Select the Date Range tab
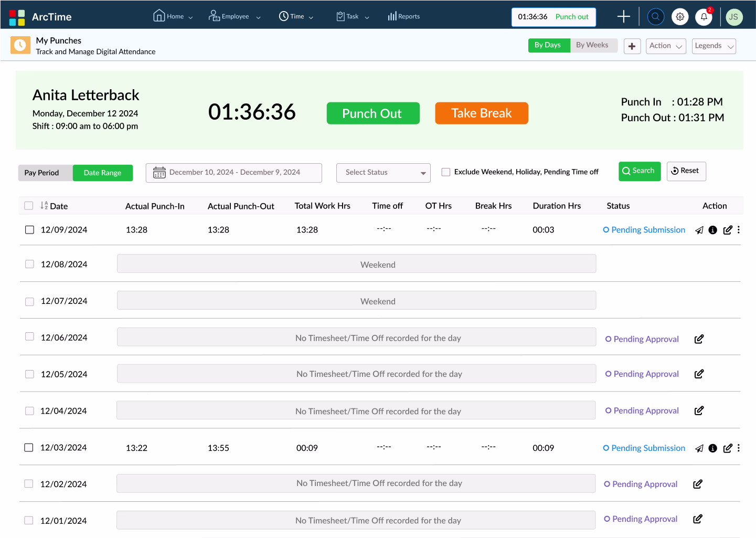Image resolution: width=756 pixels, height=538 pixels. (x=103, y=173)
